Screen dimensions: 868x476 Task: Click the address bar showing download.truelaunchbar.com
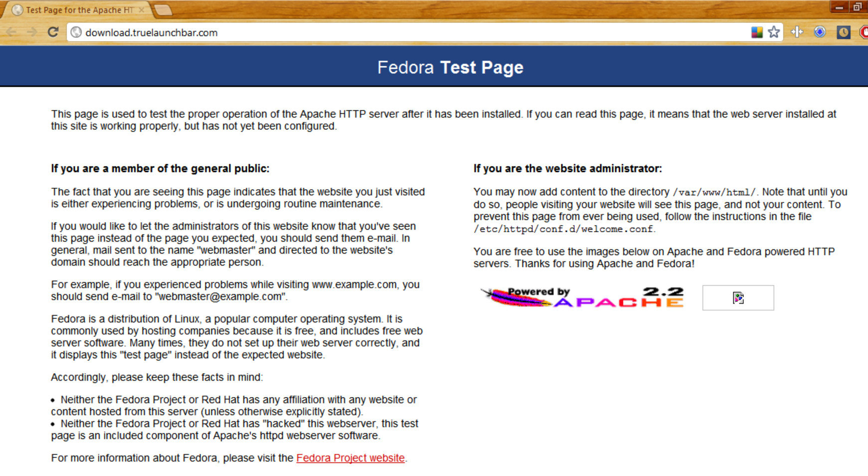tap(399, 32)
